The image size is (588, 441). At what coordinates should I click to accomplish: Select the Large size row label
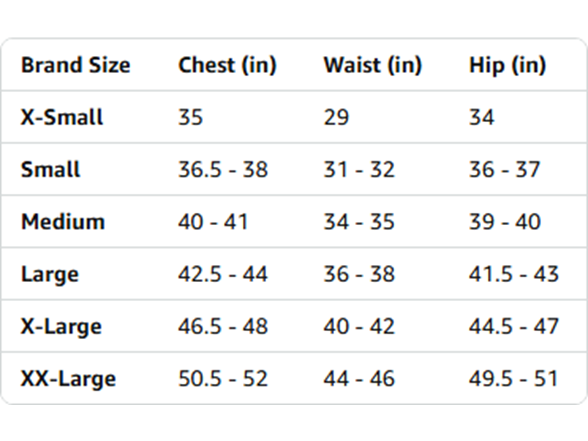pyautogui.click(x=50, y=274)
